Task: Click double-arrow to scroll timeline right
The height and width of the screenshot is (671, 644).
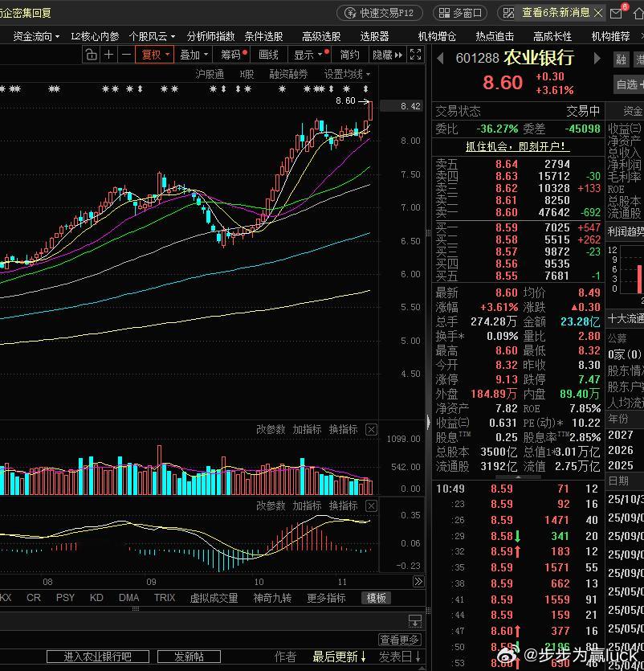Action: tap(418, 581)
